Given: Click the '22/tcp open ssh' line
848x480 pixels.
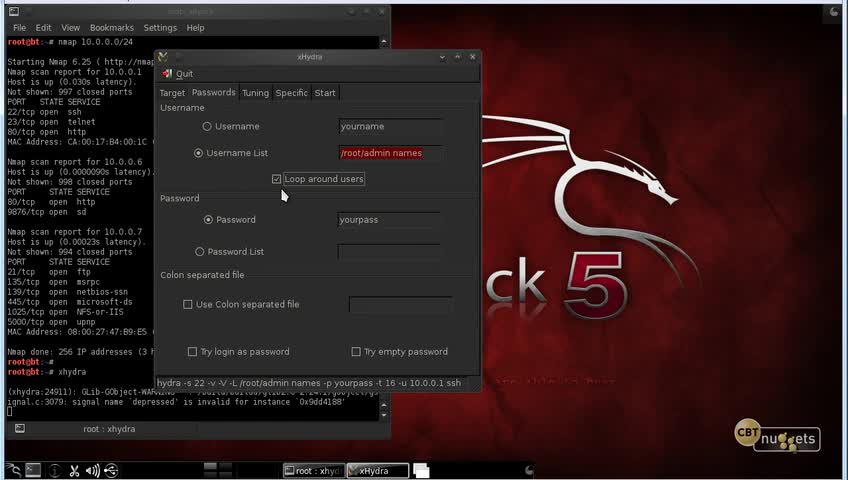Looking at the screenshot, I should [44, 112].
